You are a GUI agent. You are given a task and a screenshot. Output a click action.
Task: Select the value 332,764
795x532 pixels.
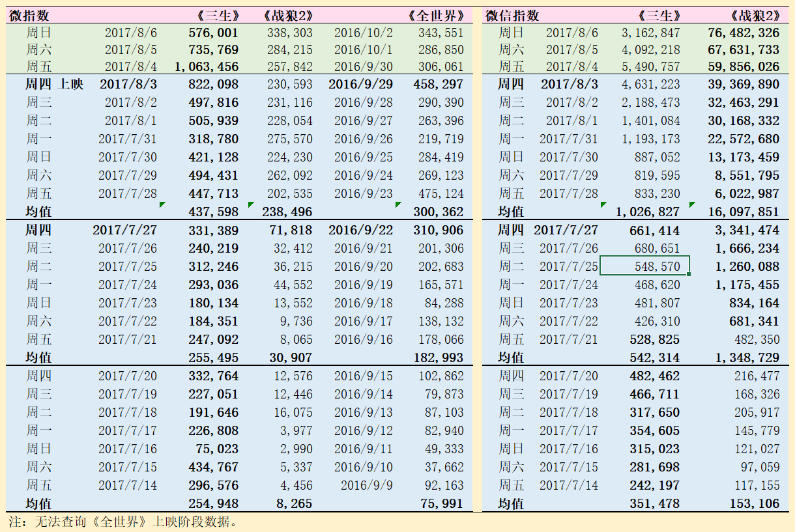[x=213, y=376]
